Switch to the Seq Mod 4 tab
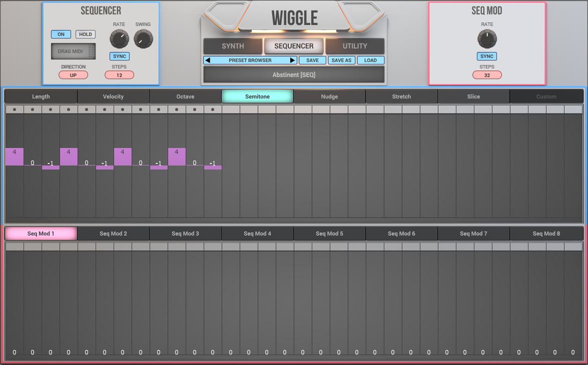This screenshot has width=588, height=365. (257, 233)
